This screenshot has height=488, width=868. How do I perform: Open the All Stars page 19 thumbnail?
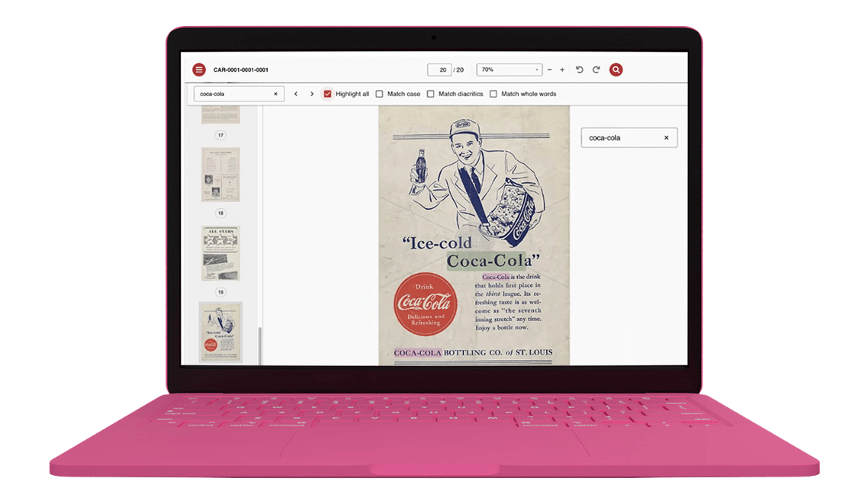click(x=220, y=253)
